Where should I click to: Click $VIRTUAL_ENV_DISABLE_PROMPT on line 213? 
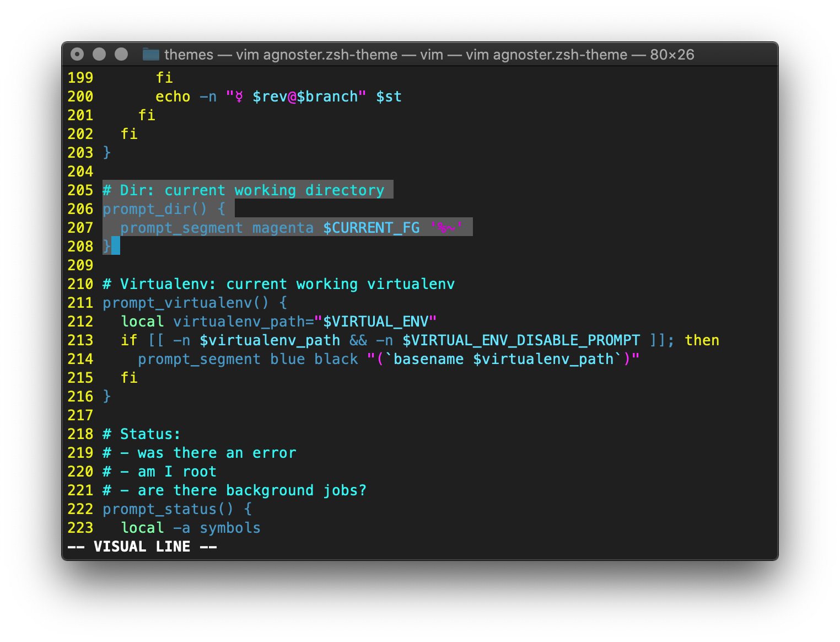tap(521, 340)
